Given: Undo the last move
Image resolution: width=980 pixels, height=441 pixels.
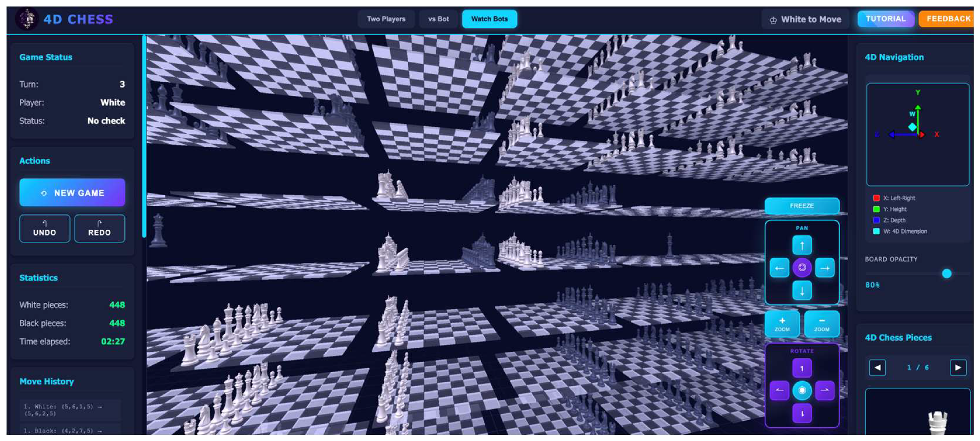Looking at the screenshot, I should (x=44, y=229).
